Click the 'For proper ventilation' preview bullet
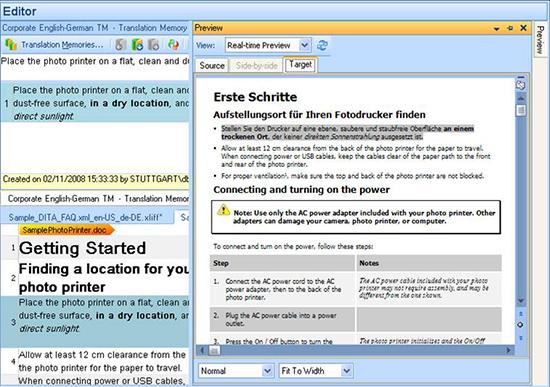 pyautogui.click(x=352, y=176)
